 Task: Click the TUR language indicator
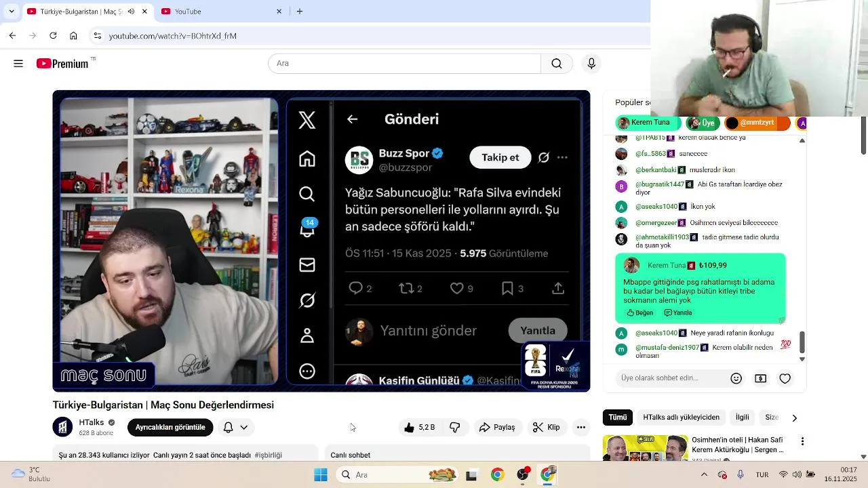point(762,474)
